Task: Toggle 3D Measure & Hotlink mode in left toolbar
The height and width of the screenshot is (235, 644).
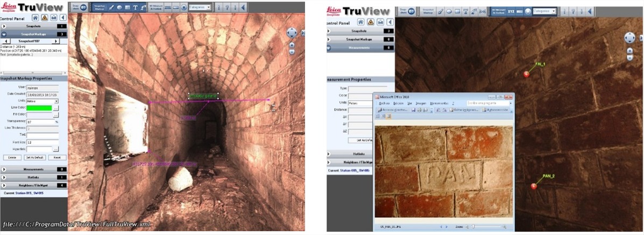Action: click(155, 8)
